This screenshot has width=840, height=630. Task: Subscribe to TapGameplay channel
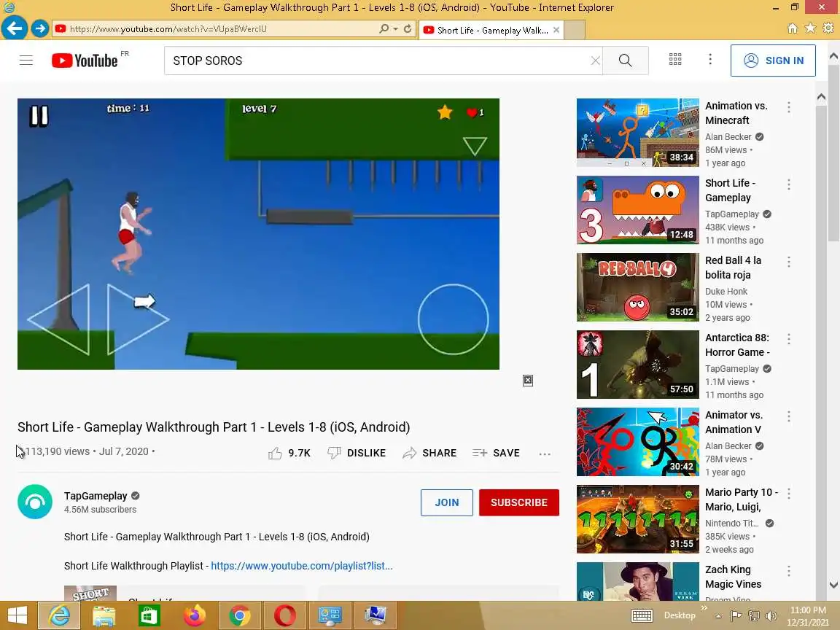[x=519, y=502]
